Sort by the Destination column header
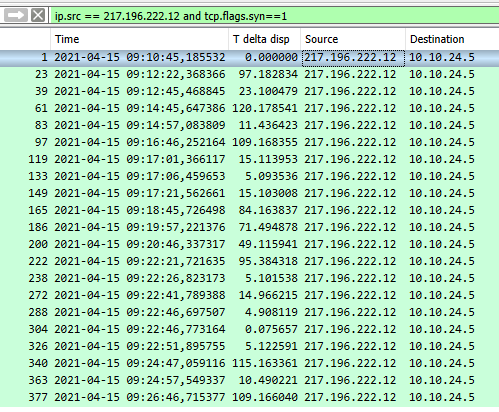The width and height of the screenshot is (499, 412). point(452,39)
